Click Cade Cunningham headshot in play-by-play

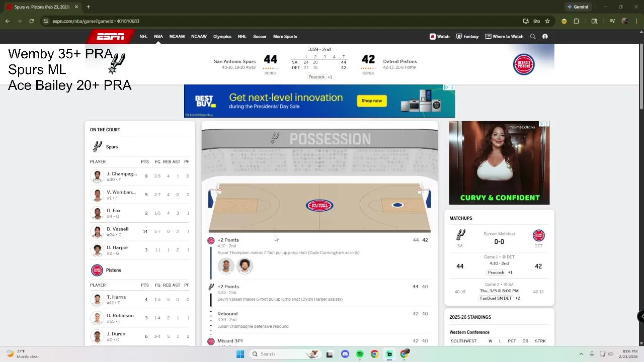pyautogui.click(x=245, y=266)
